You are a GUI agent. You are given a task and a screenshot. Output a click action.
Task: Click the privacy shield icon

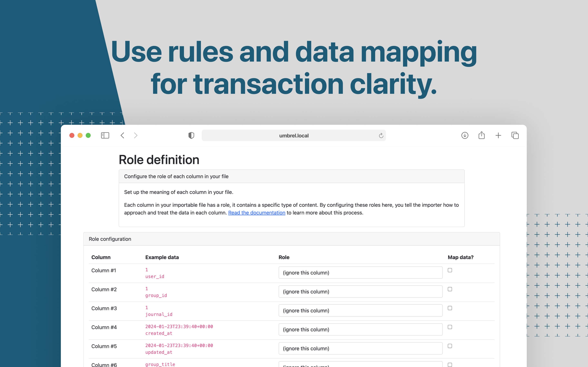click(191, 135)
